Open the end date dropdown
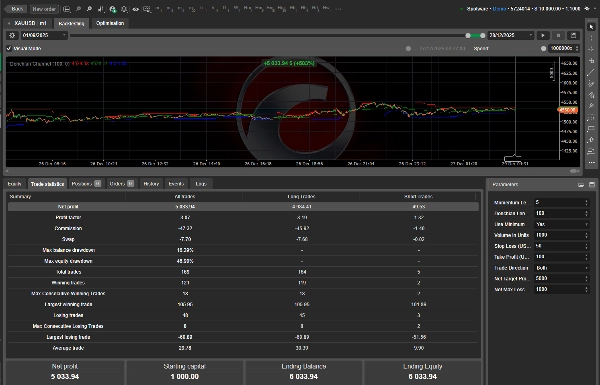The height and width of the screenshot is (385, 600). click(x=510, y=35)
